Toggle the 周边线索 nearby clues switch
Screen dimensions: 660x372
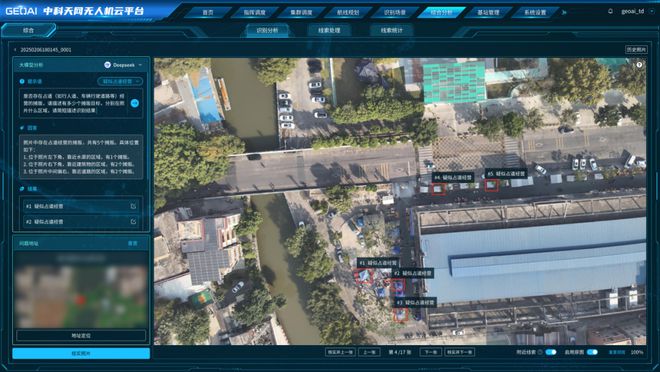coord(551,352)
